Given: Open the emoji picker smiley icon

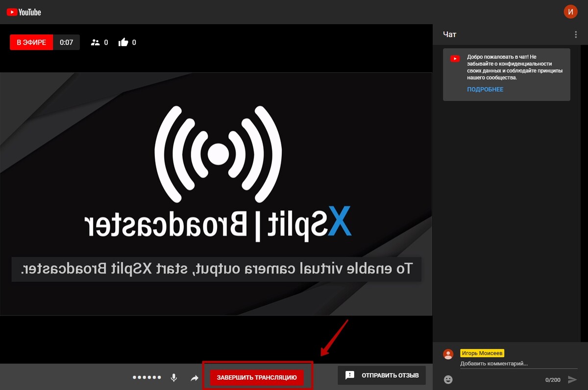Looking at the screenshot, I should click(x=448, y=379).
